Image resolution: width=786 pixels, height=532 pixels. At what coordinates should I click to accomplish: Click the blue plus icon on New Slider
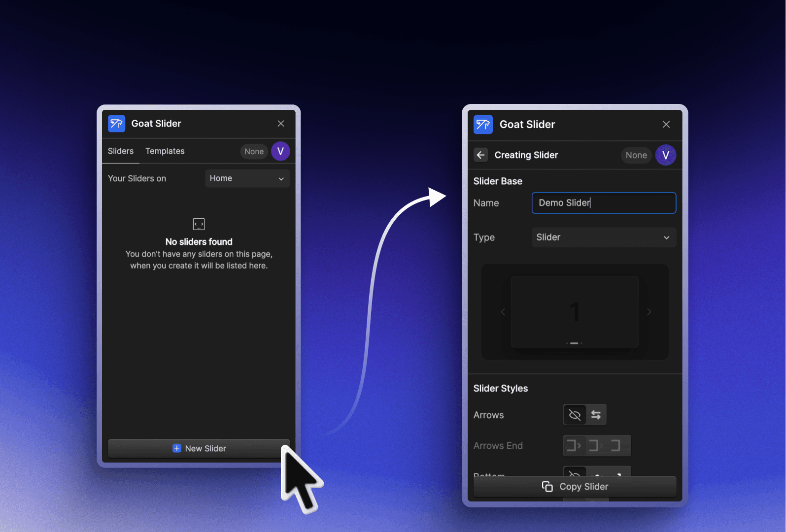[177, 448]
